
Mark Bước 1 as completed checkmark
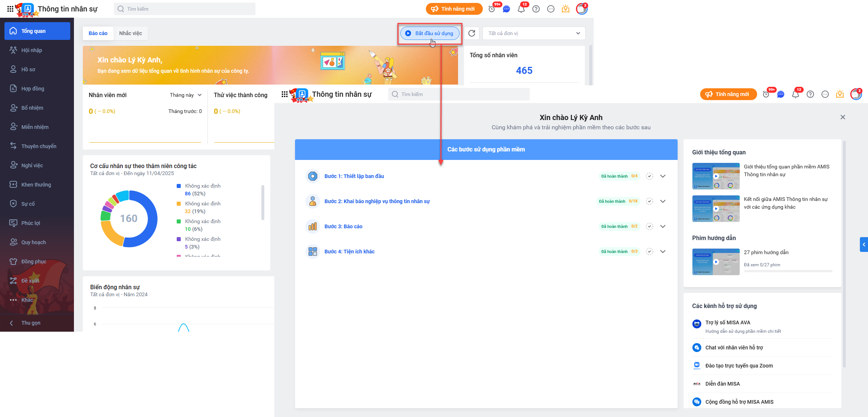[650, 176]
